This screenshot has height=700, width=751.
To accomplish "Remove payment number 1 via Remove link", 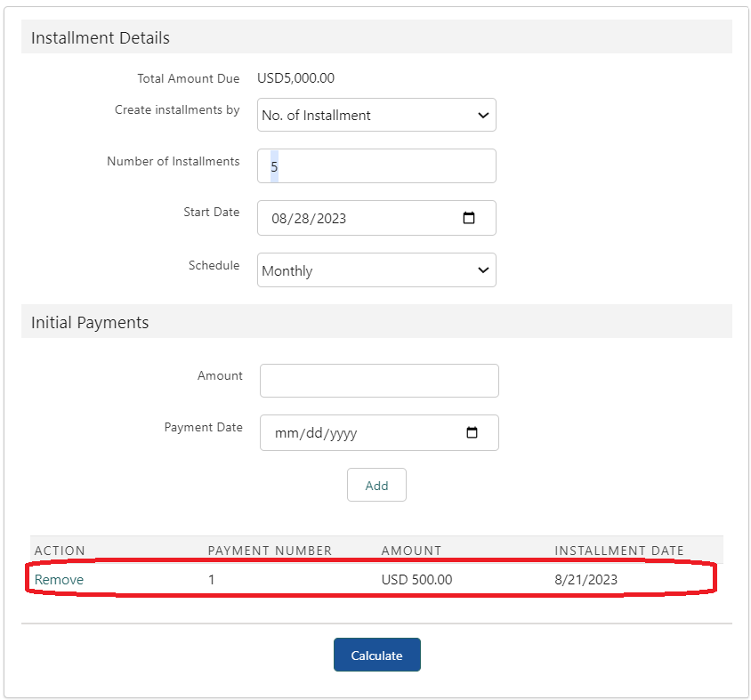I will tap(59, 580).
